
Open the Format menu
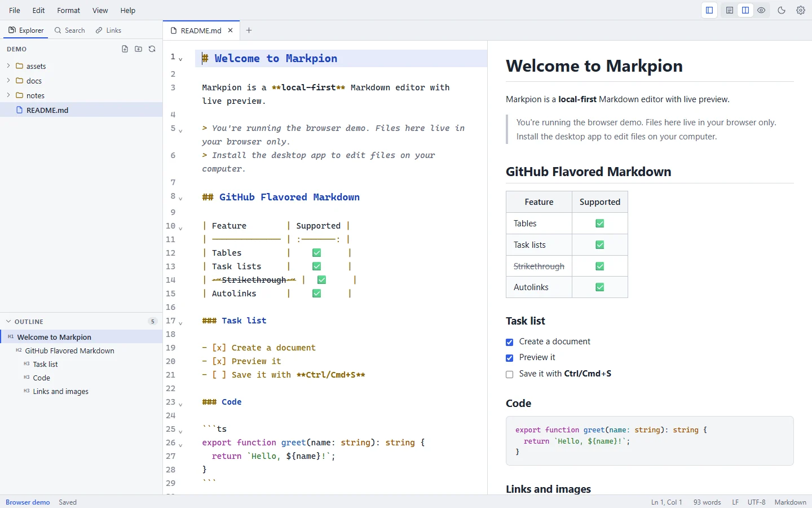click(x=68, y=10)
